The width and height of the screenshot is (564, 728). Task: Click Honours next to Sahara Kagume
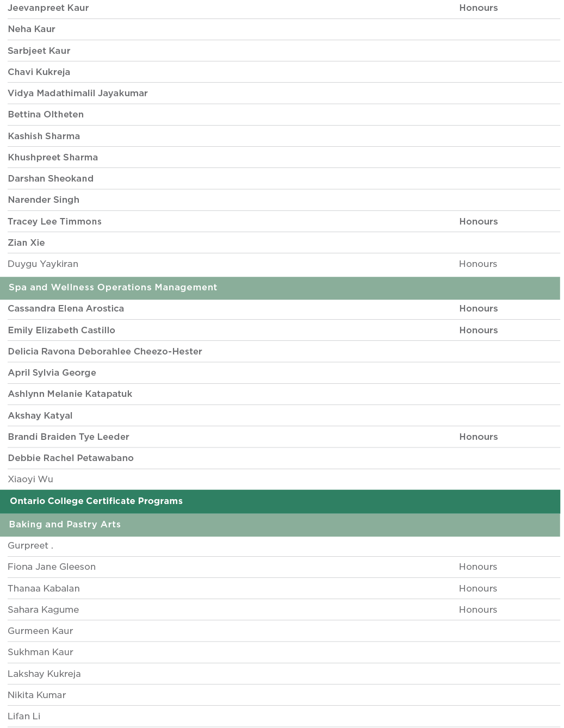point(478,610)
